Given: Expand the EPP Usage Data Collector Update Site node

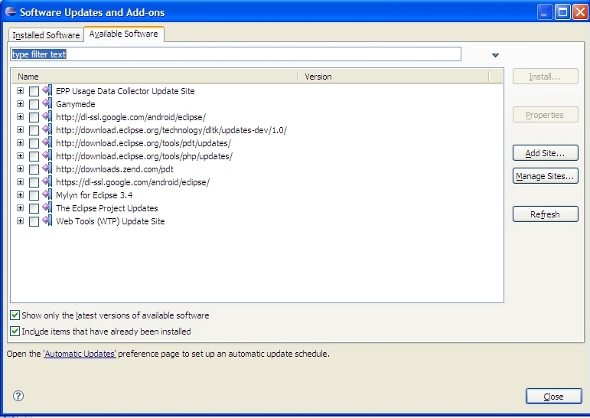Looking at the screenshot, I should 20,91.
